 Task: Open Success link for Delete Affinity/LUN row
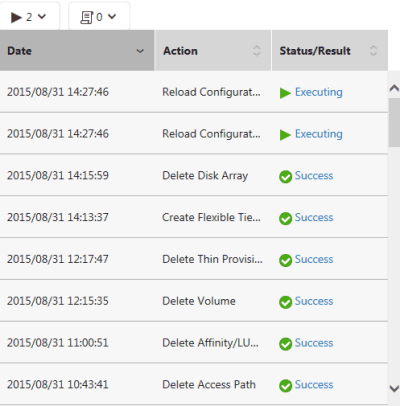314,343
